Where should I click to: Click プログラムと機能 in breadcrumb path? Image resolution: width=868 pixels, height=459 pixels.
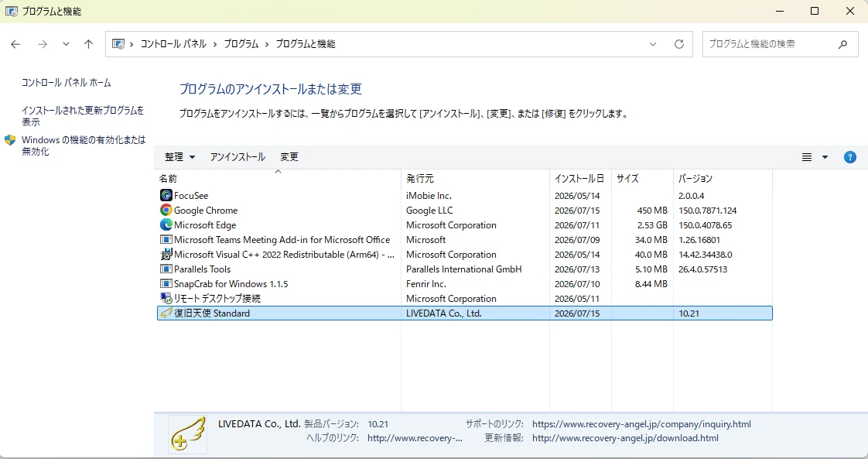(306, 44)
